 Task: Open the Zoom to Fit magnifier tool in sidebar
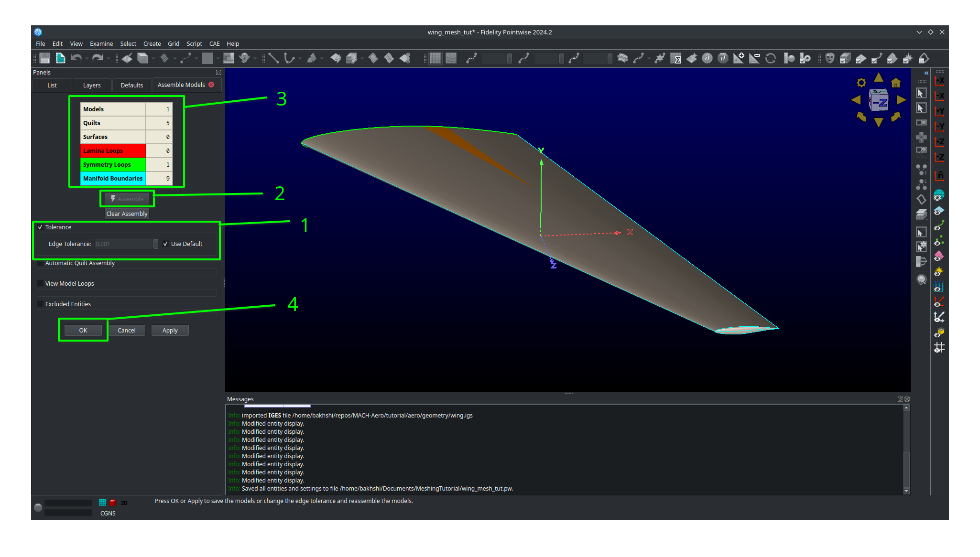[922, 279]
